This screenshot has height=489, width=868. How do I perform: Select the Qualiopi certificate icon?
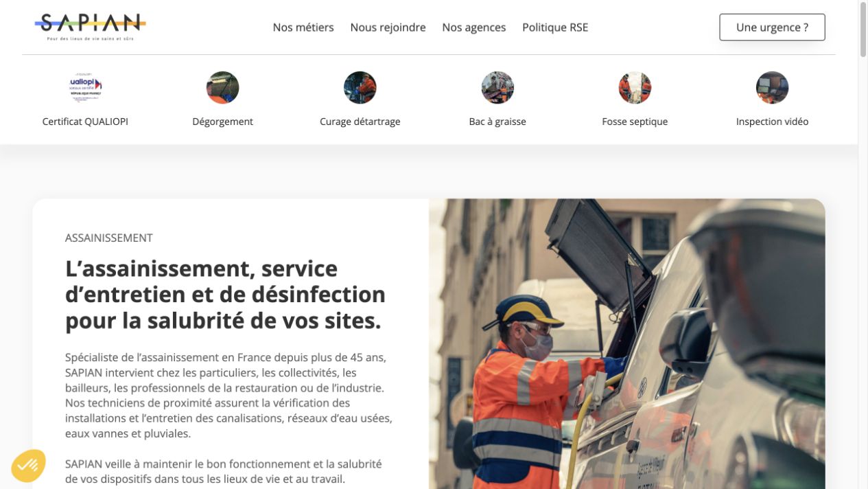[x=85, y=87]
